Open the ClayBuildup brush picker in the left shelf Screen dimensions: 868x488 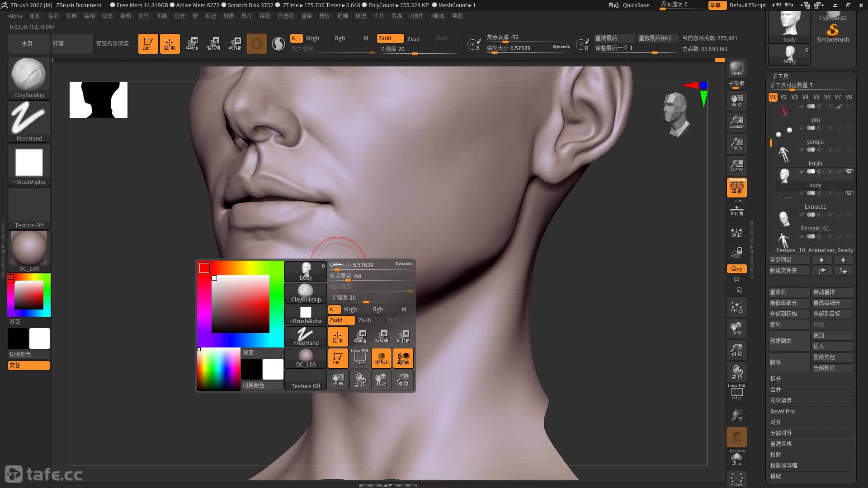pyautogui.click(x=29, y=78)
